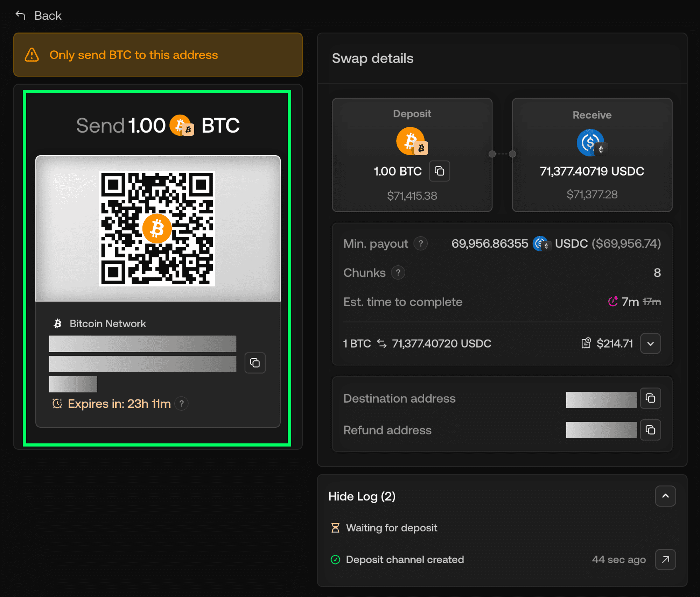Copy the destination address
Image resolution: width=700 pixels, height=597 pixels.
pyautogui.click(x=650, y=398)
